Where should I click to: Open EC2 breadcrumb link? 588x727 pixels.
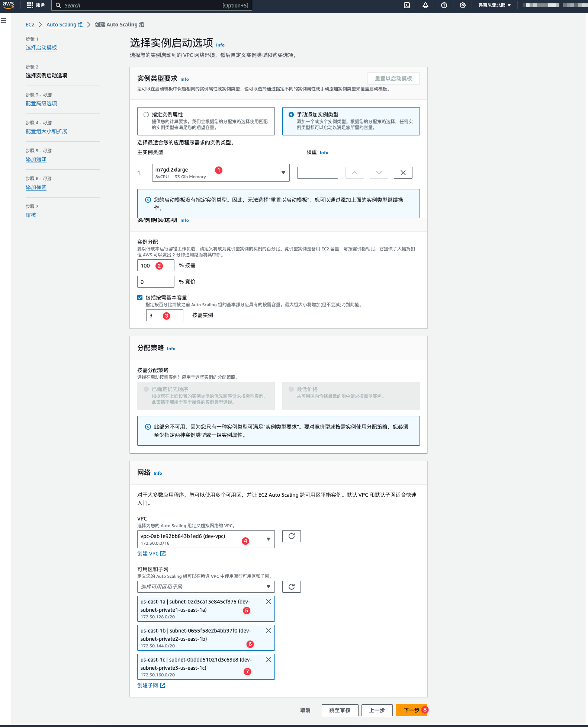point(30,25)
